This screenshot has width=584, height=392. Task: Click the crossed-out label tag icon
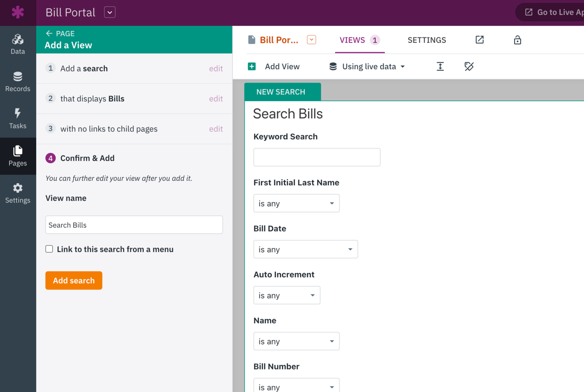point(469,66)
